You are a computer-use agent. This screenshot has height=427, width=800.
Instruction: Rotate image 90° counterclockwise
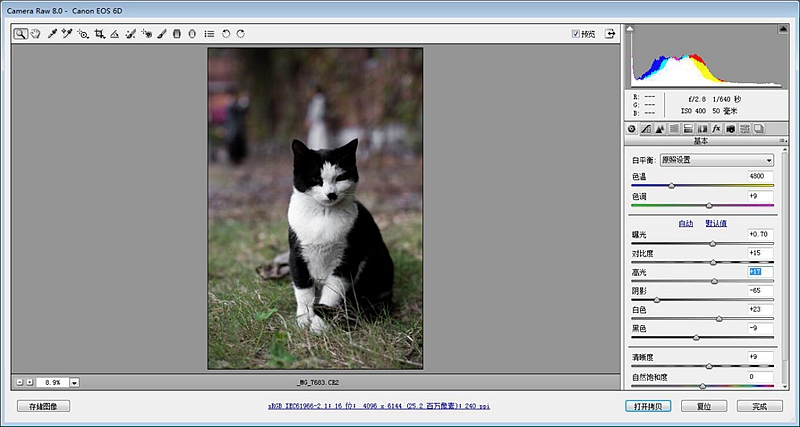coord(226,34)
